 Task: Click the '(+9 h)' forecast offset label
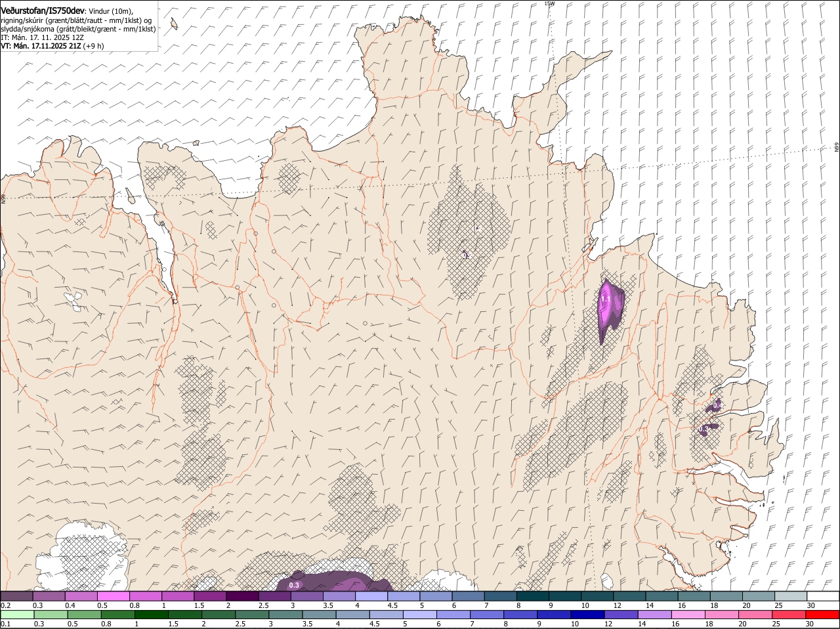[x=93, y=46]
